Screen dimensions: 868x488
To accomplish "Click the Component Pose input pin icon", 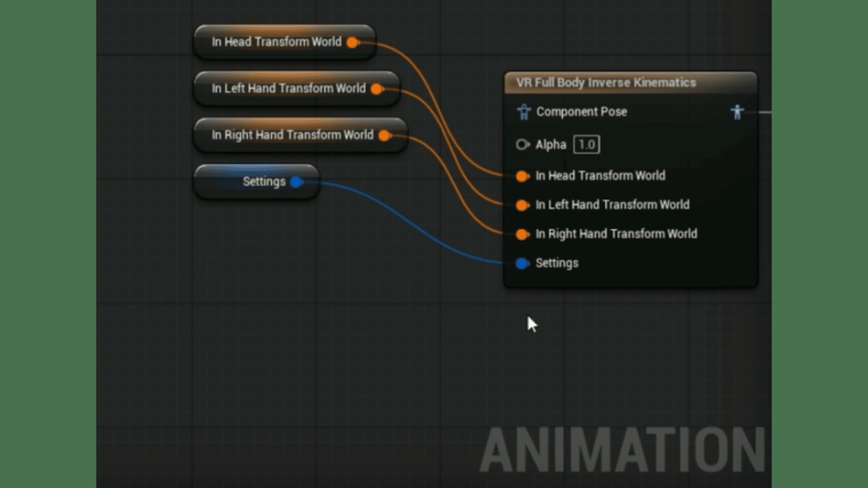I will (523, 112).
